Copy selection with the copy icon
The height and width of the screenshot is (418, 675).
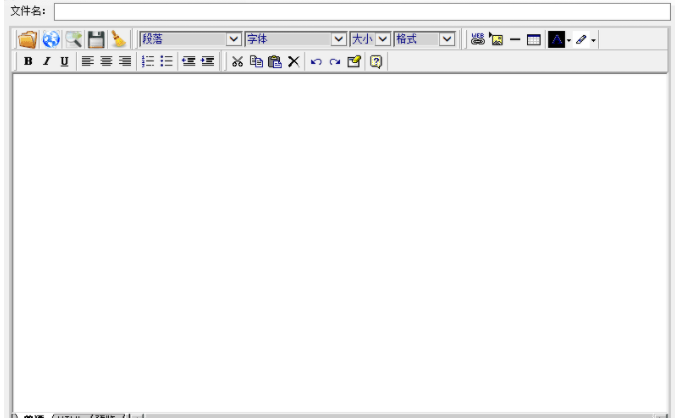click(x=256, y=62)
